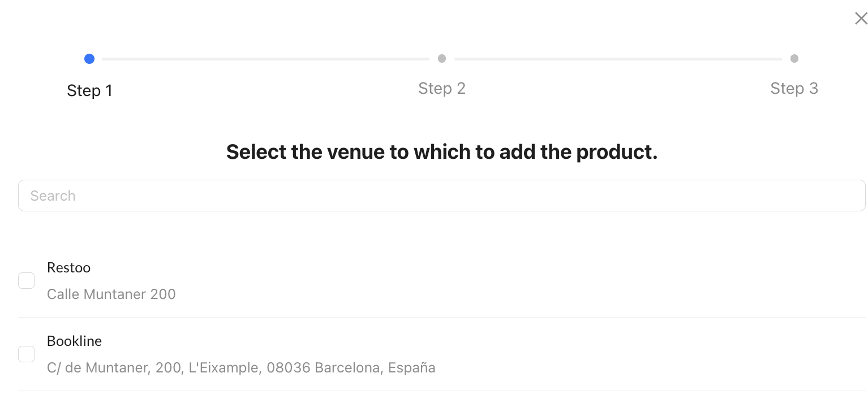Choose the Bookline venue name
Image resolution: width=868 pixels, height=399 pixels.
74,341
